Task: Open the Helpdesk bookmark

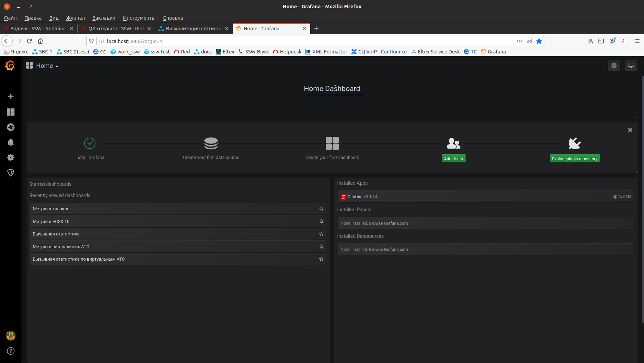Action: click(x=287, y=52)
